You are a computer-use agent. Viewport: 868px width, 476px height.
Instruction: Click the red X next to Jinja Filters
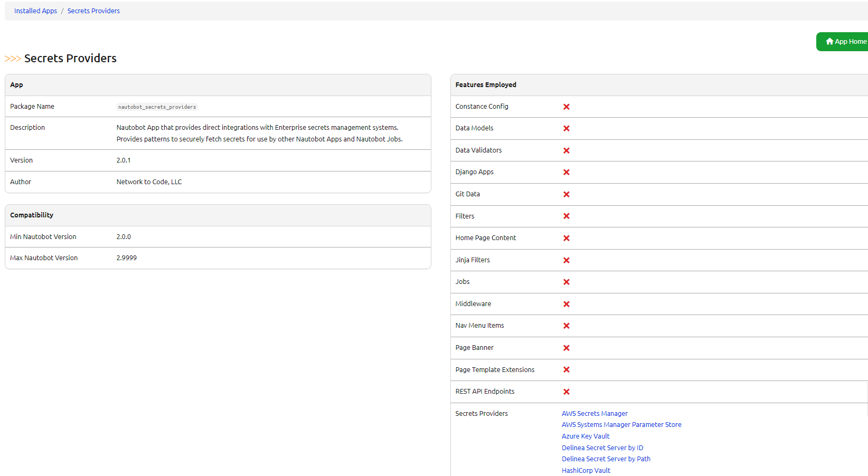tap(566, 261)
